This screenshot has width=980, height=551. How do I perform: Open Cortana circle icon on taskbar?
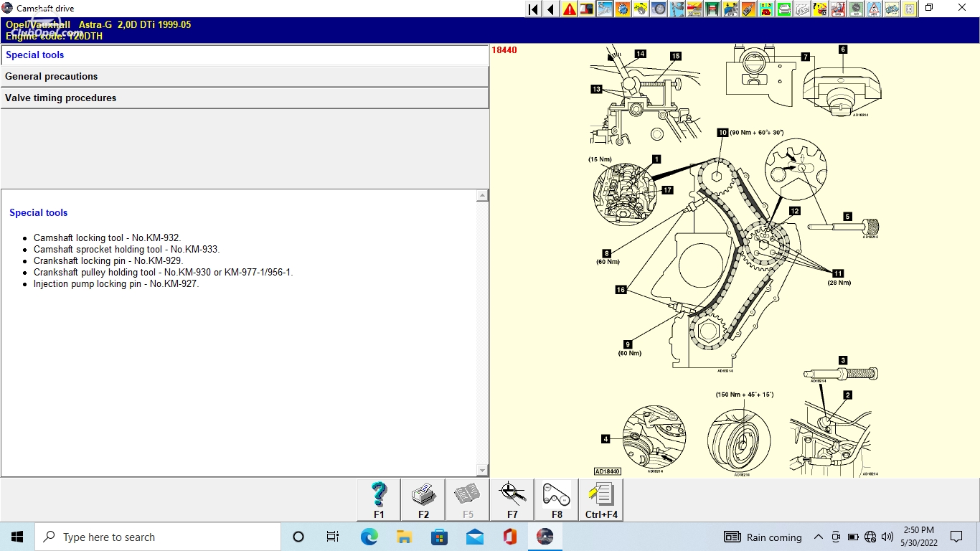pyautogui.click(x=298, y=537)
